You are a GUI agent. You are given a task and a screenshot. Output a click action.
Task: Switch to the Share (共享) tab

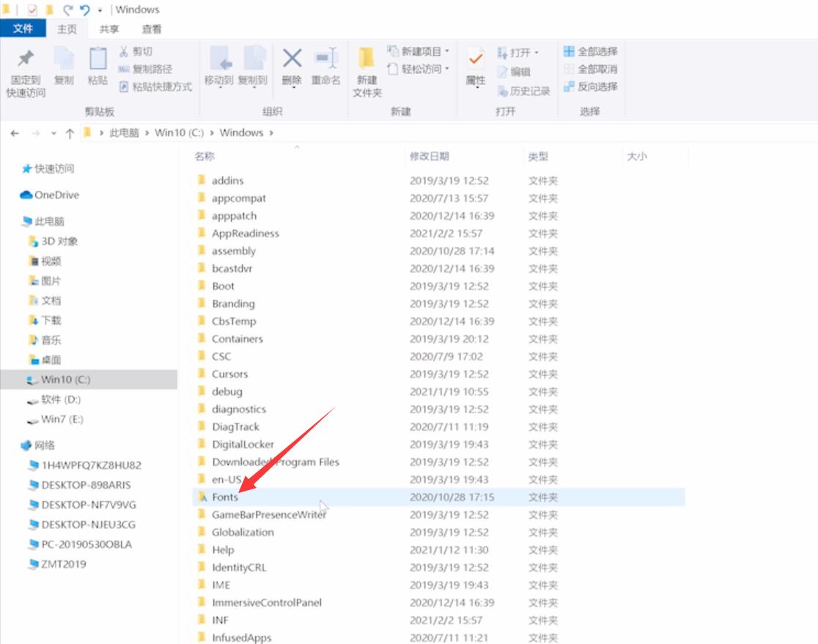point(109,29)
